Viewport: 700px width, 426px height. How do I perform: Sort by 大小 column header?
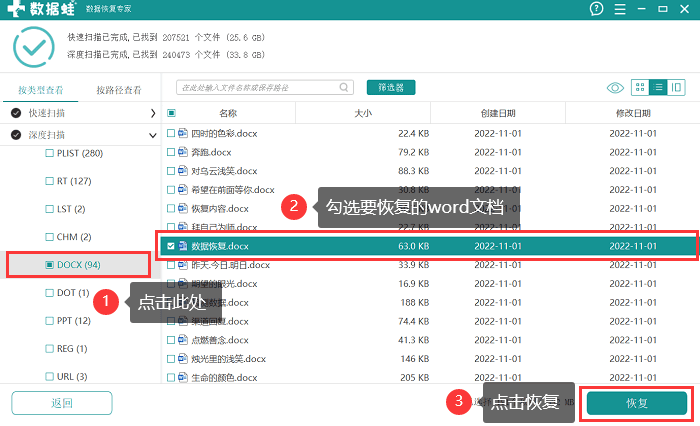click(x=363, y=113)
